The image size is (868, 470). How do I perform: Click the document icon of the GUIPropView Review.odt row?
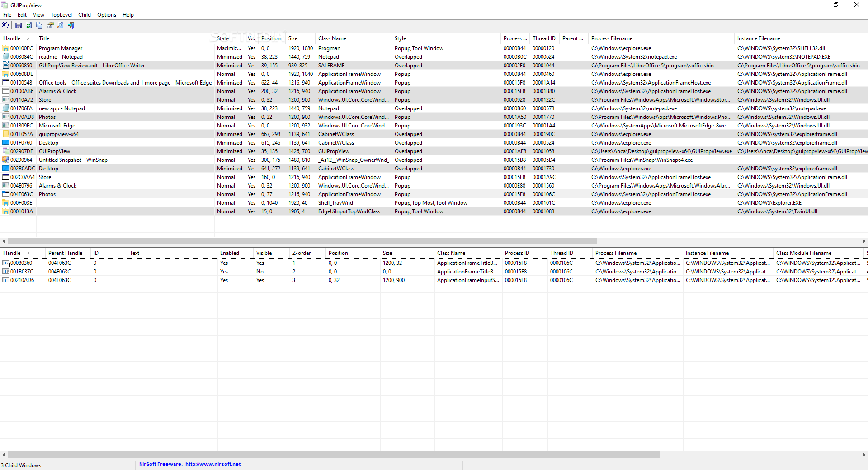6,66
